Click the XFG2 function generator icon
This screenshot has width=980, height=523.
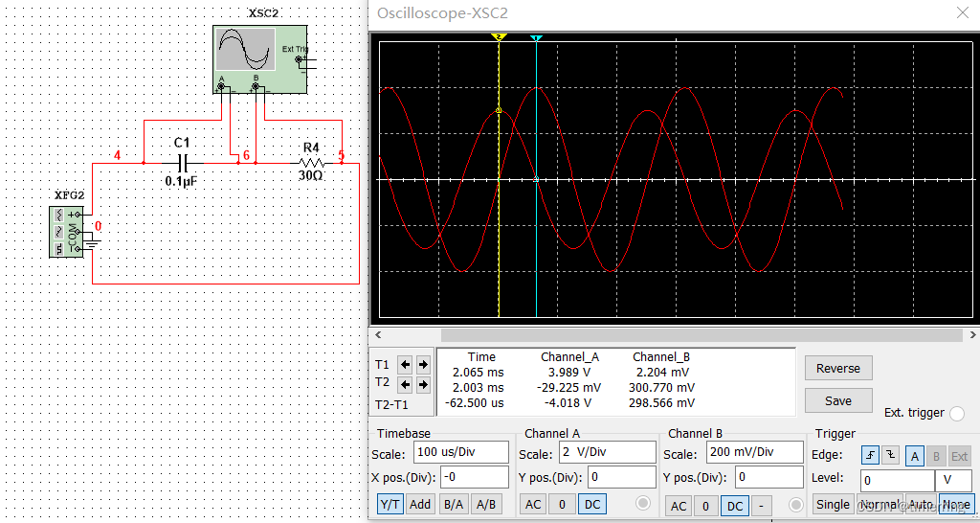point(66,232)
